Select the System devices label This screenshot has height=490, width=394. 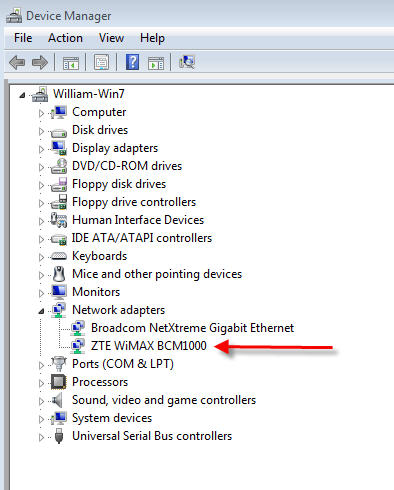pos(112,418)
